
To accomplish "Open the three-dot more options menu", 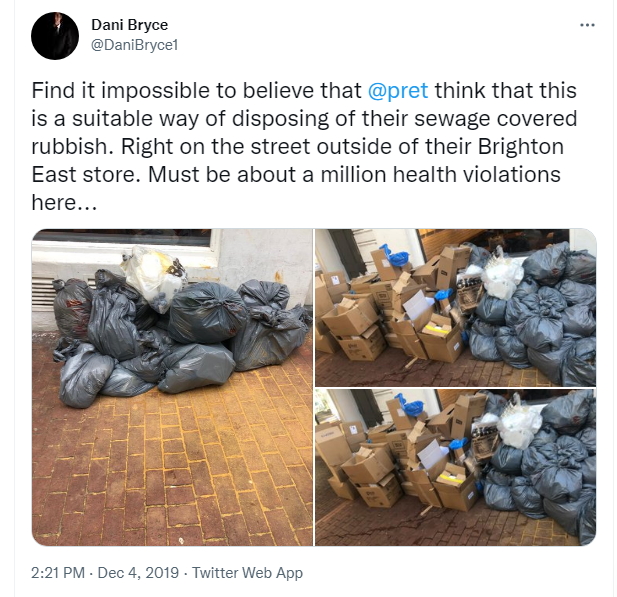I will [x=587, y=25].
